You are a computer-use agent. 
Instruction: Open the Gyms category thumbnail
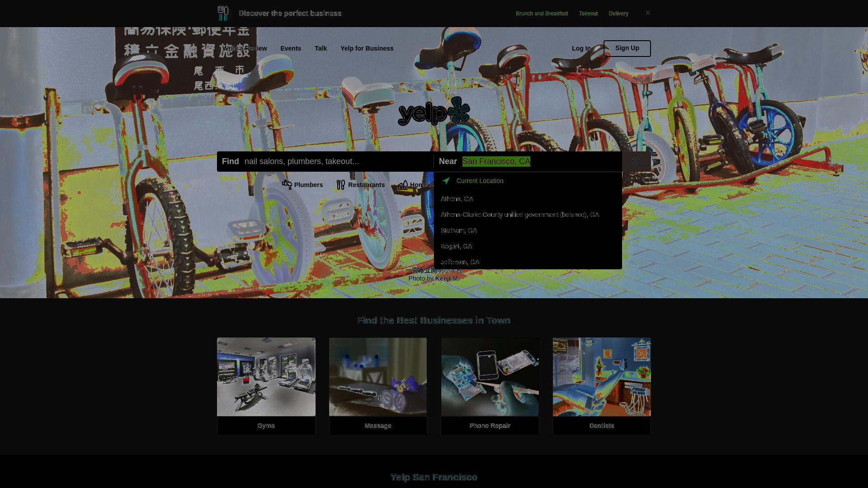[266, 377]
